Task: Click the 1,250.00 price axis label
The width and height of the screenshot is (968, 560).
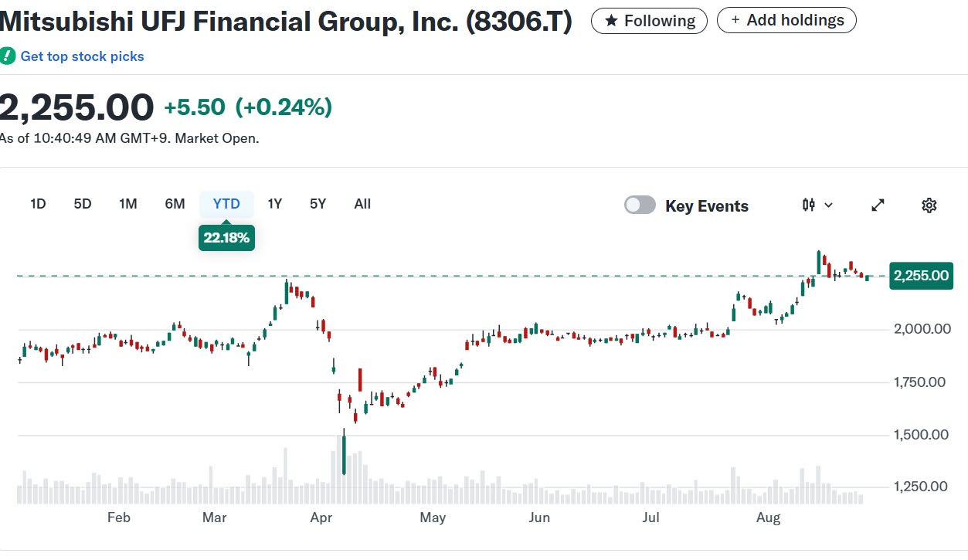Action: [x=919, y=487]
